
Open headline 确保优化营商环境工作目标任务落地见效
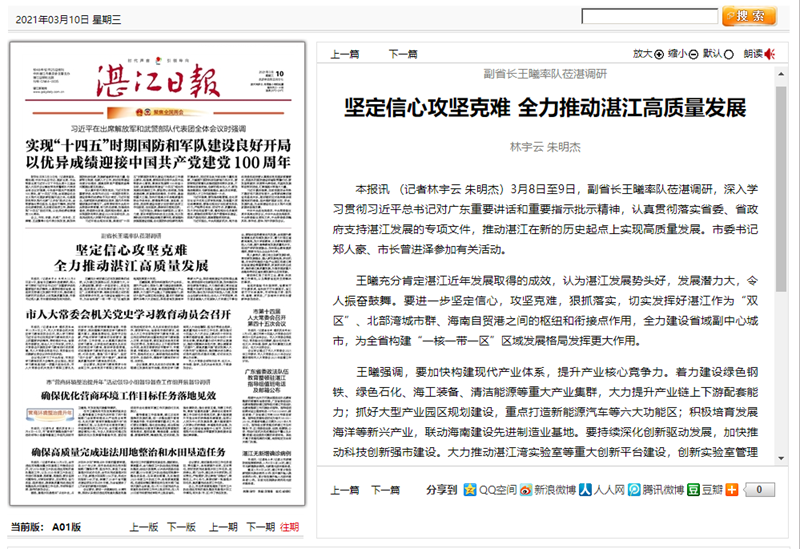129,395
